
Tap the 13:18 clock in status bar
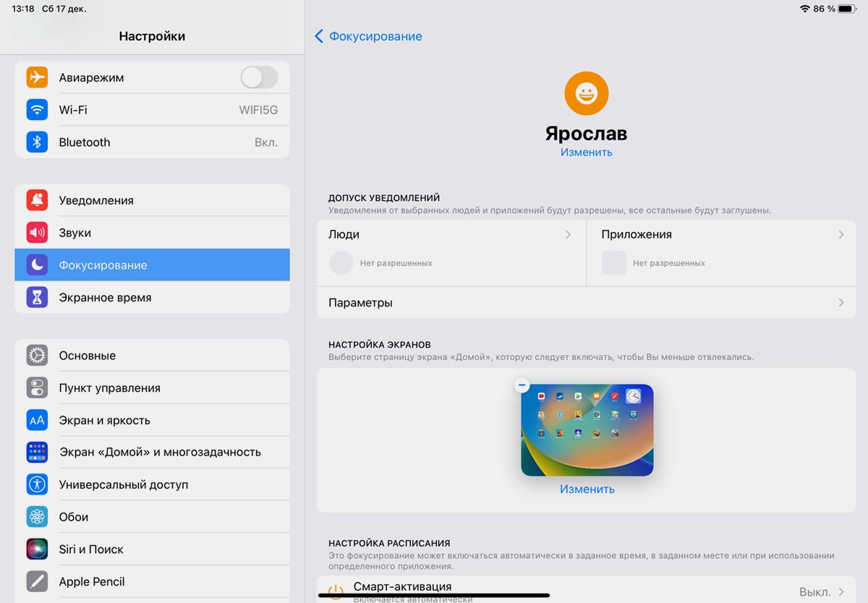click(x=24, y=9)
